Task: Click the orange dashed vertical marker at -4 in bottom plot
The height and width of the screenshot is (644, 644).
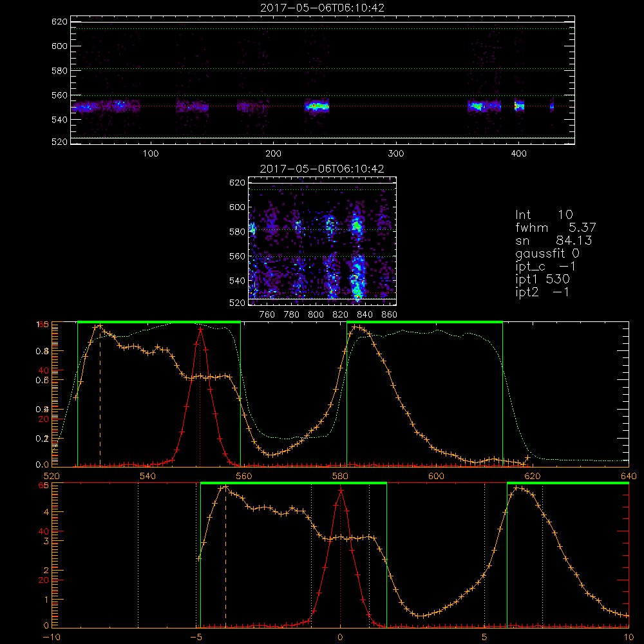Action: point(225,556)
